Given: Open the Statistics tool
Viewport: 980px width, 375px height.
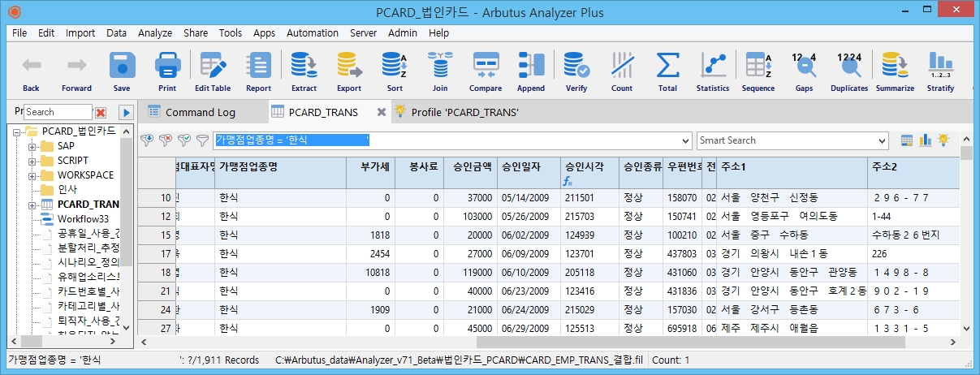Looking at the screenshot, I should [x=713, y=71].
